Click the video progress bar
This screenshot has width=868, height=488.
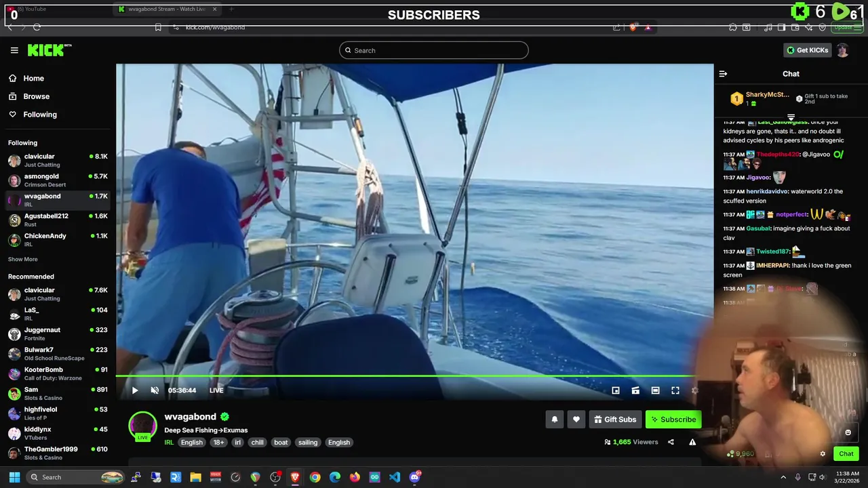pos(414,375)
